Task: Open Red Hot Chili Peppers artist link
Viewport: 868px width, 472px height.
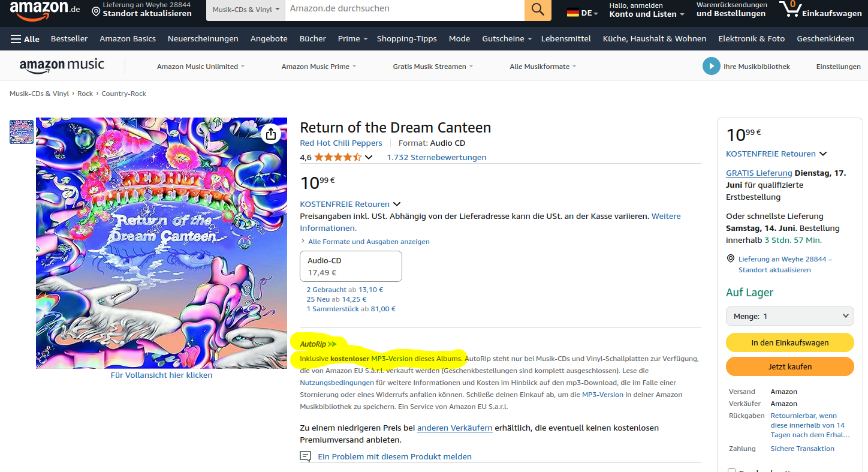Action: coord(340,143)
